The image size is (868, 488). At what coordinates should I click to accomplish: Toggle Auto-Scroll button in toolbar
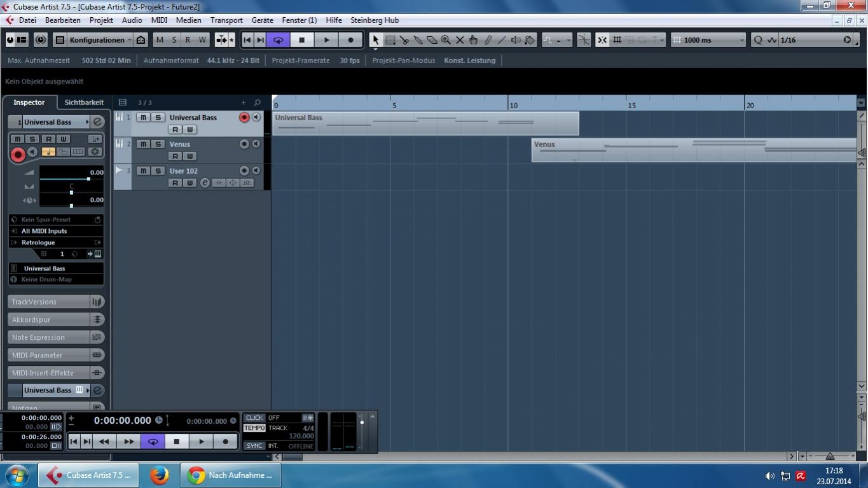[221, 40]
